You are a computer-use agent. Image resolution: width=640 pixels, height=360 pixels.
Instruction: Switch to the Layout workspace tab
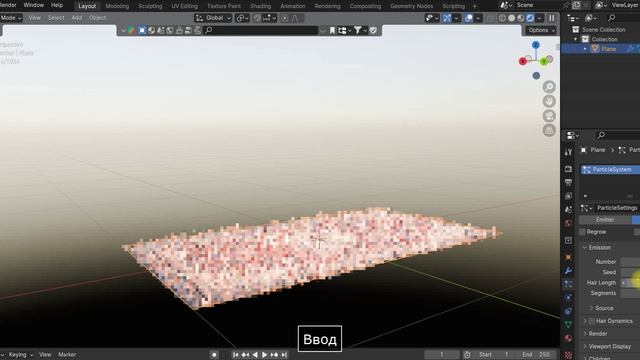pyautogui.click(x=87, y=6)
